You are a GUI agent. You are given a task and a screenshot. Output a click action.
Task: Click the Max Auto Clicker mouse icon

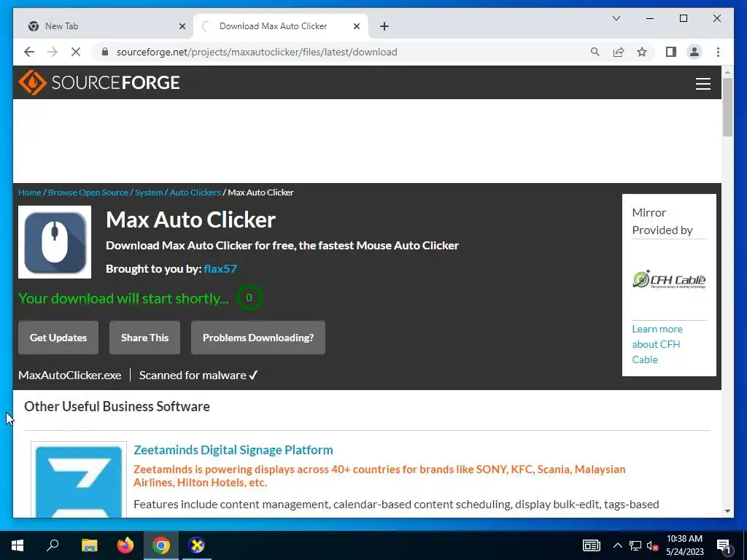tap(55, 242)
